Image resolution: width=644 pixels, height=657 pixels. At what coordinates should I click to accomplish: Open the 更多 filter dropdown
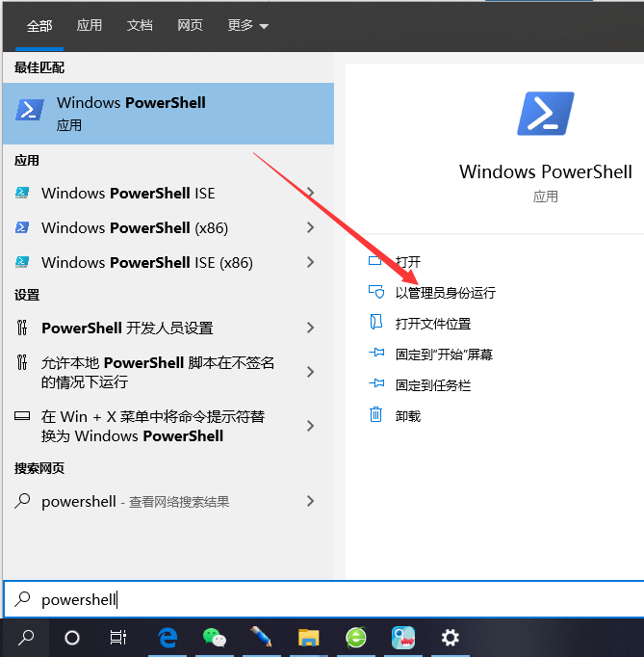[x=248, y=26]
